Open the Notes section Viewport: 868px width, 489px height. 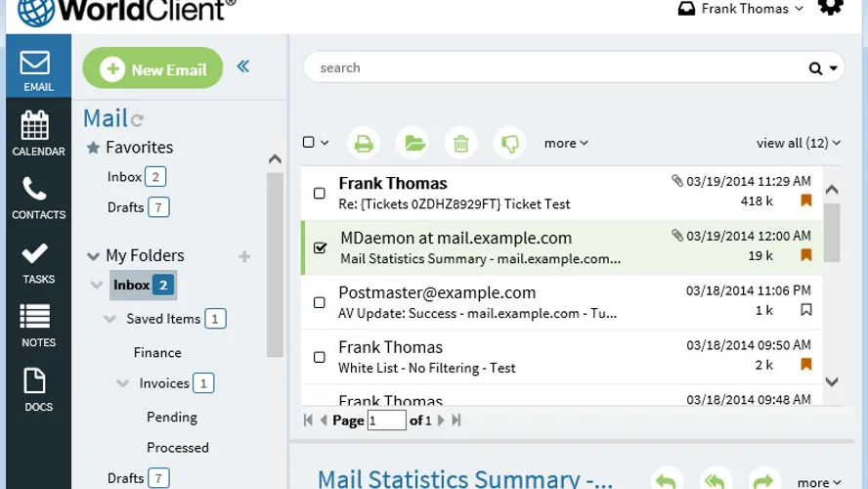[38, 326]
